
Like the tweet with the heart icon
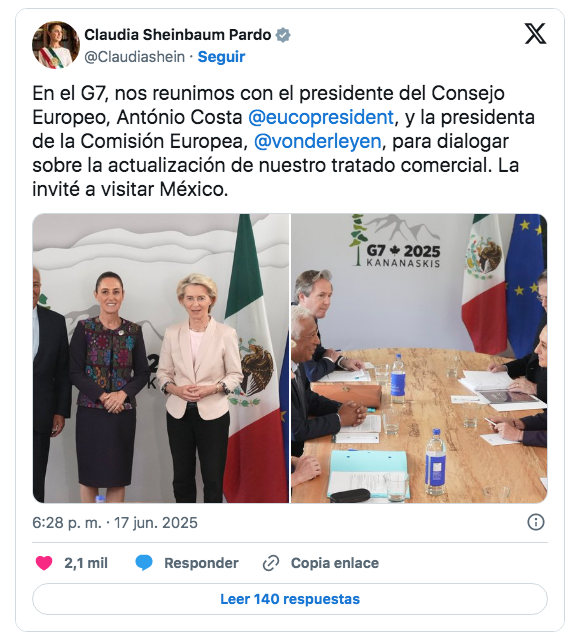tap(44, 563)
